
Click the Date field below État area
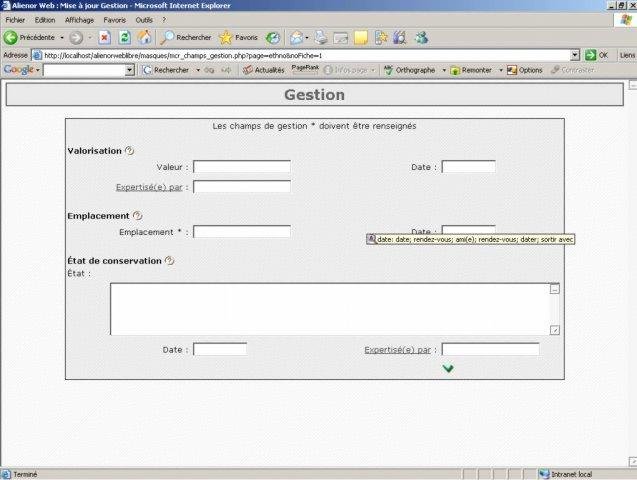220,349
